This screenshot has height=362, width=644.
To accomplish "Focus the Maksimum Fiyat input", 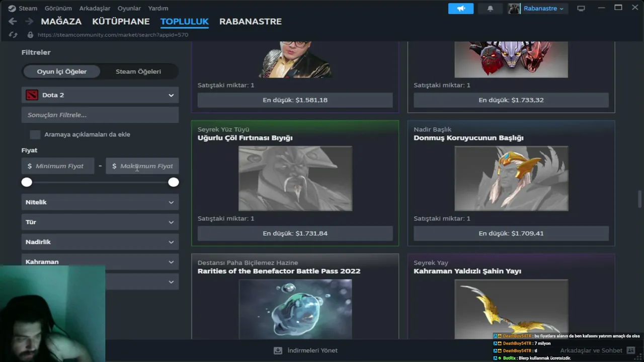I will pos(142,166).
